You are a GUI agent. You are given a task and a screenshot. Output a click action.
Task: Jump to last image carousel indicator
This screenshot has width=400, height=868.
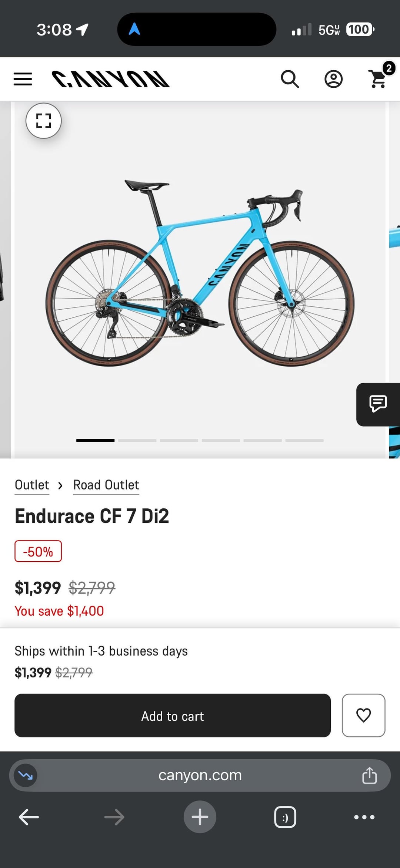[x=304, y=440]
